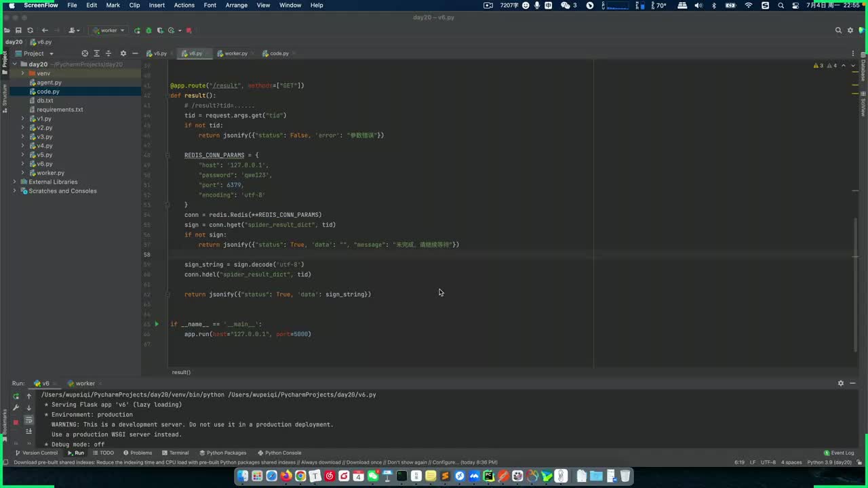Go to previous highlighted error arrow
The image size is (868, 488).
(x=843, y=66)
